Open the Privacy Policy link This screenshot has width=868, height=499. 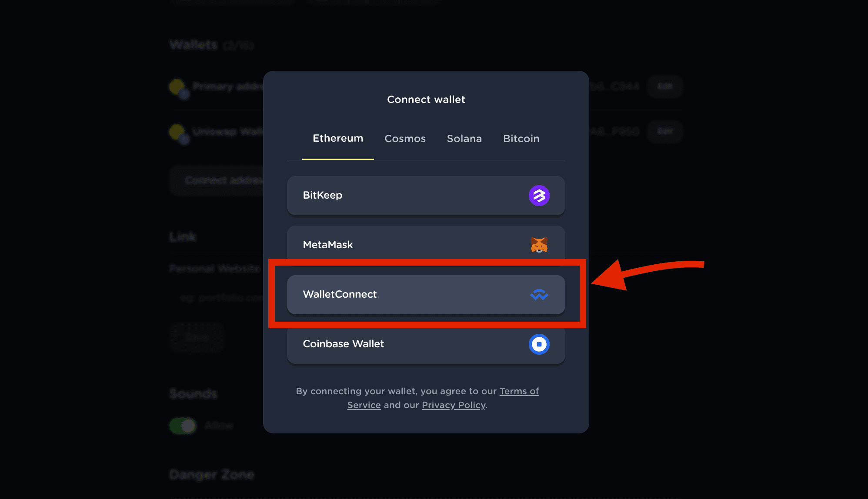pos(454,405)
